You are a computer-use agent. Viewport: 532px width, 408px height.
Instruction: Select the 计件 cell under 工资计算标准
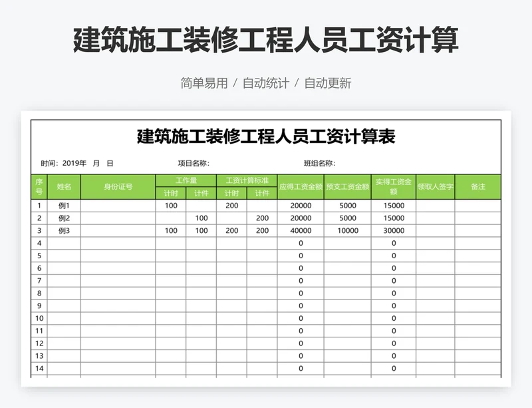(262, 193)
